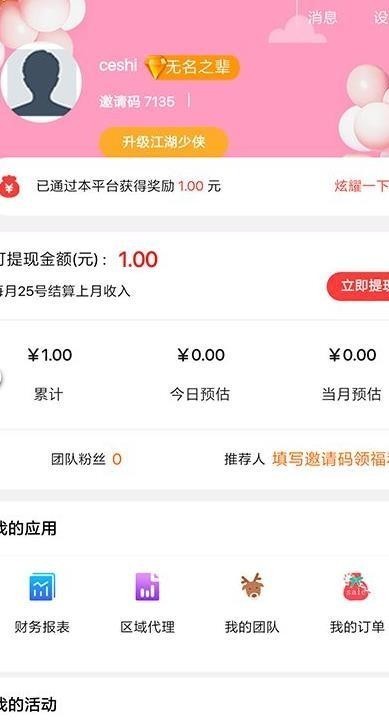View 今日预估 ¥0.00 estimate
The height and width of the screenshot is (721, 389).
[x=200, y=374]
